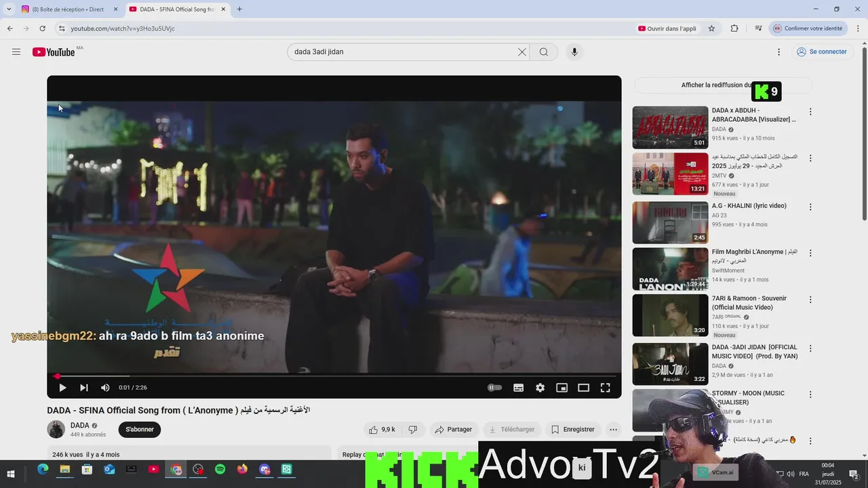Open 7ARI & Ramoon Souvenir video title
Viewport: 868px width, 488px height.
point(749,303)
